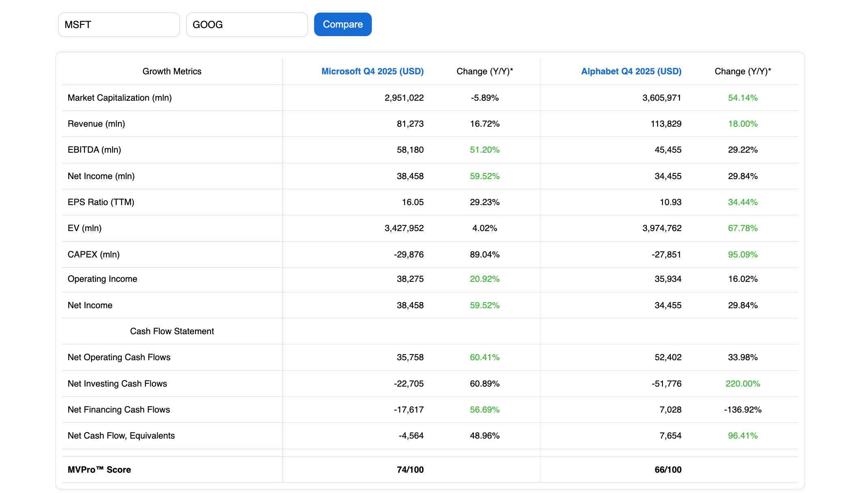Select the green 95.09% CAPEX change

point(743,255)
